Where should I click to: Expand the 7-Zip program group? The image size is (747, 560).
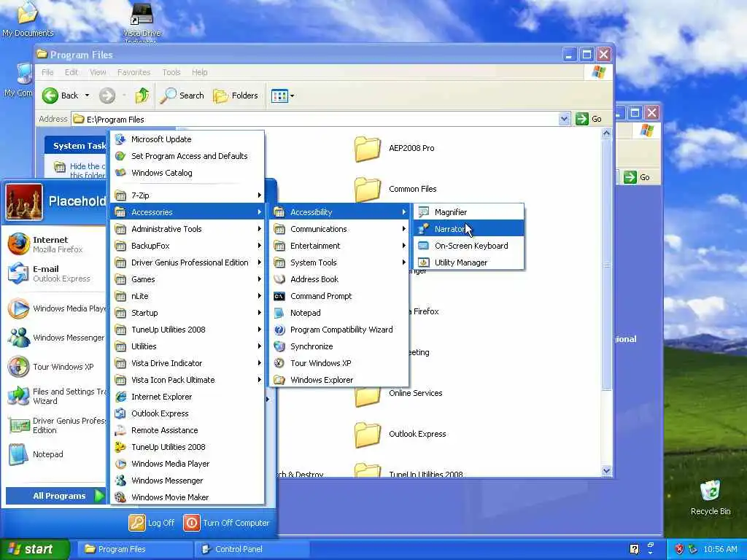click(187, 195)
